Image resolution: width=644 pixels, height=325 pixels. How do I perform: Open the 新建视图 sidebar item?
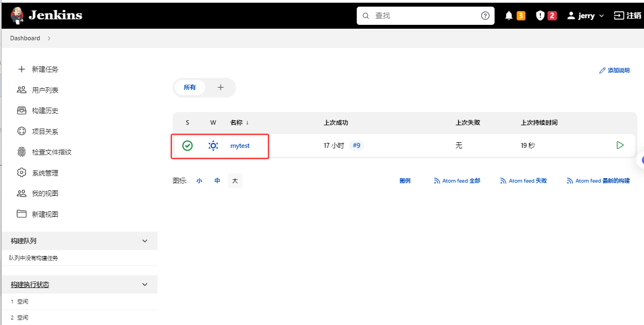(45, 214)
